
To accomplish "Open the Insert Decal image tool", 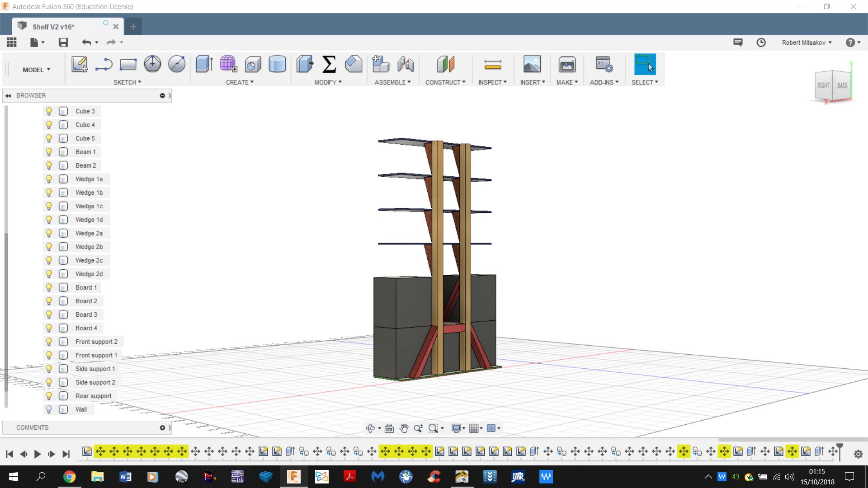I will tap(532, 64).
